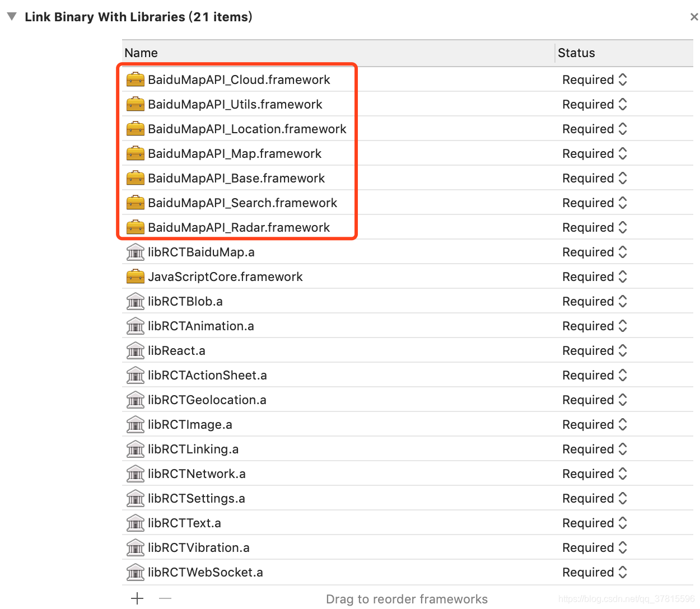This screenshot has width=700, height=609.
Task: Change Required status of libRCTBaiduMap.a
Action: 595,252
